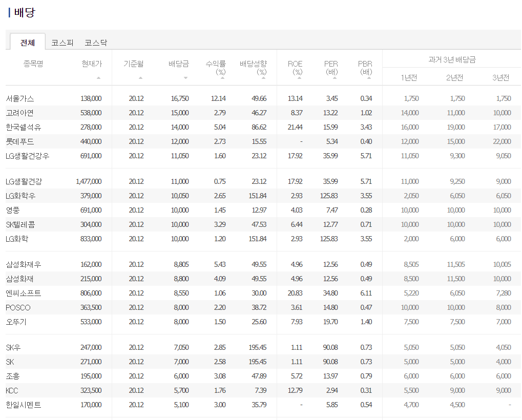Select 서울가스 dividend 16,750
This screenshot has height=420, width=522.
tap(180, 98)
